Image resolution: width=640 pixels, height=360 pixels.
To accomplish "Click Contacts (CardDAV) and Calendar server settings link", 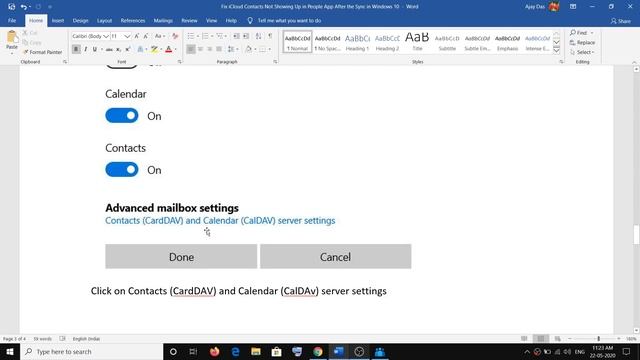I will click(x=220, y=221).
